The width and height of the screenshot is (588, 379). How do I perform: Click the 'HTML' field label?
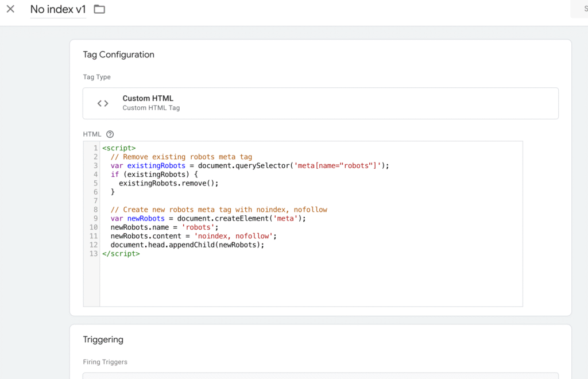92,134
